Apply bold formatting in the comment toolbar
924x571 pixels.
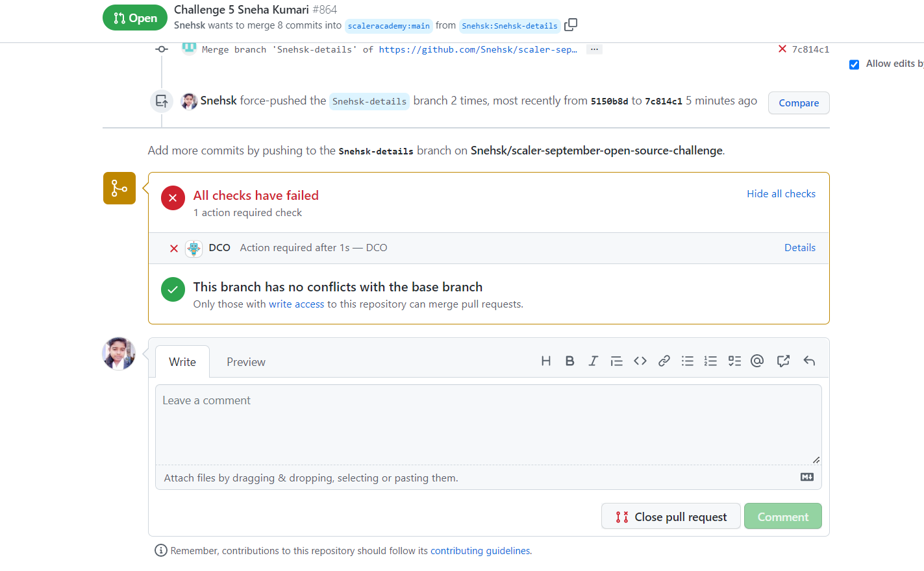click(569, 361)
